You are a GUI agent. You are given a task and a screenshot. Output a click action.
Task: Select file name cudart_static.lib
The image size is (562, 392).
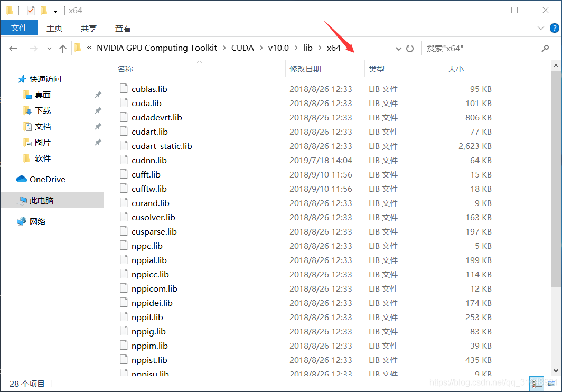click(x=162, y=146)
